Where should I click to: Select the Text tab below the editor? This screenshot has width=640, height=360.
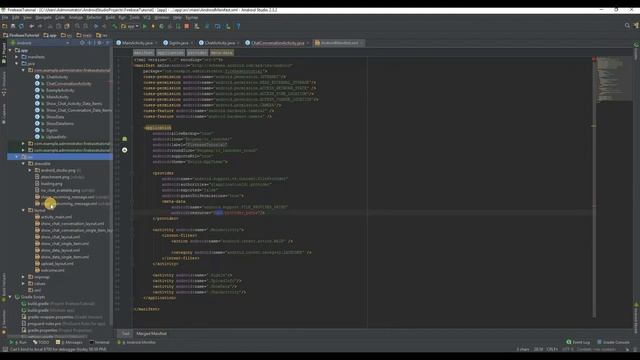(125, 333)
